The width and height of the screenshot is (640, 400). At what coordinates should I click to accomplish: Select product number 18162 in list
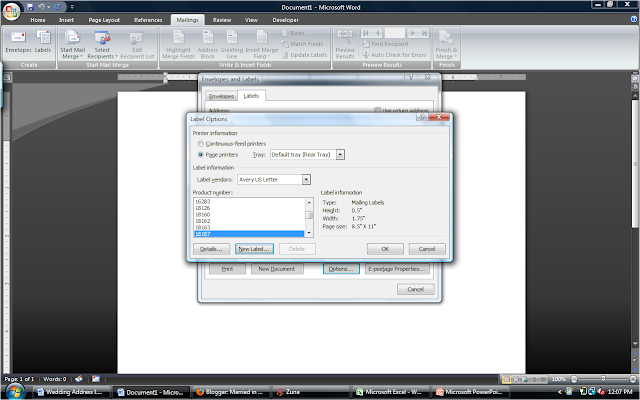tap(249, 221)
